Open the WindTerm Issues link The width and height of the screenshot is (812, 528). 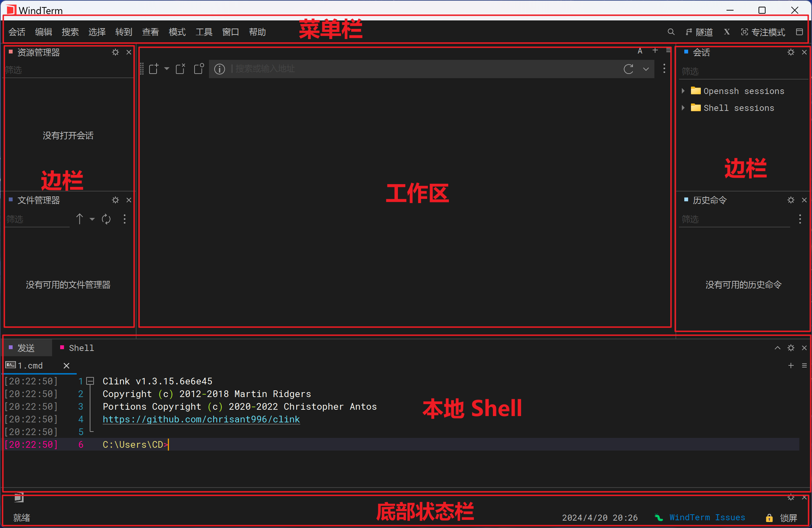(707, 517)
